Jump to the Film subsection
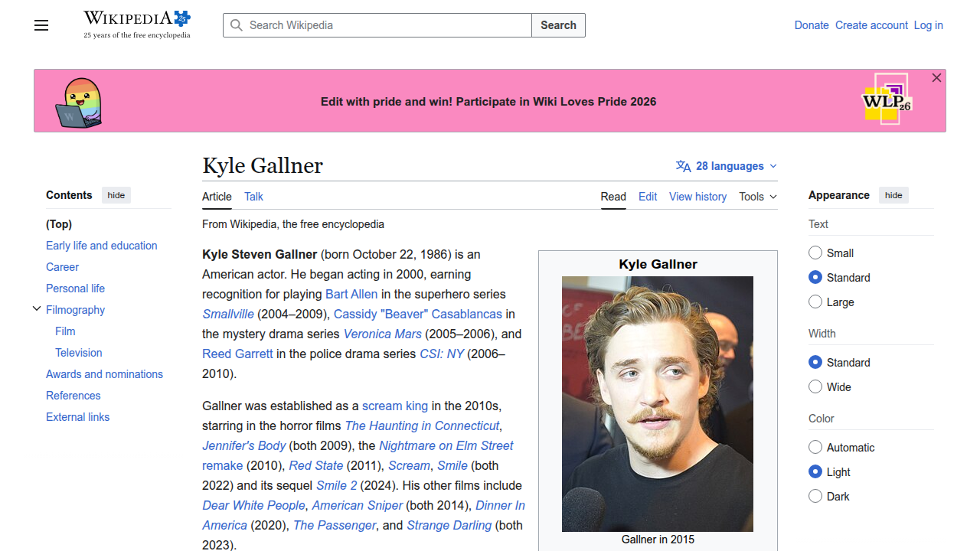 (65, 331)
